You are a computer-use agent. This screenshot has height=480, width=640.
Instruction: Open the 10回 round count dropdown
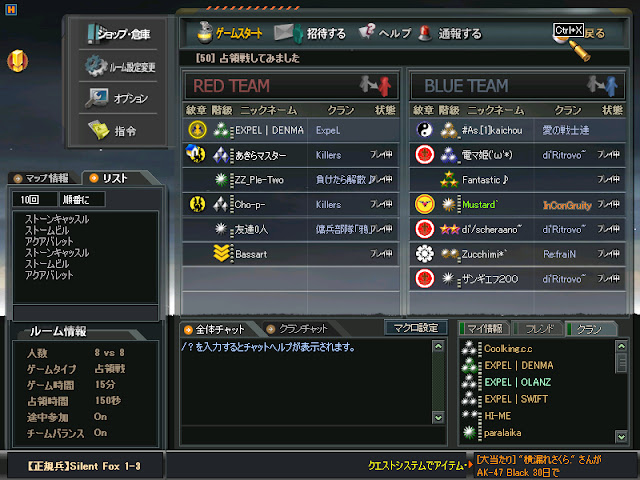[x=34, y=199]
